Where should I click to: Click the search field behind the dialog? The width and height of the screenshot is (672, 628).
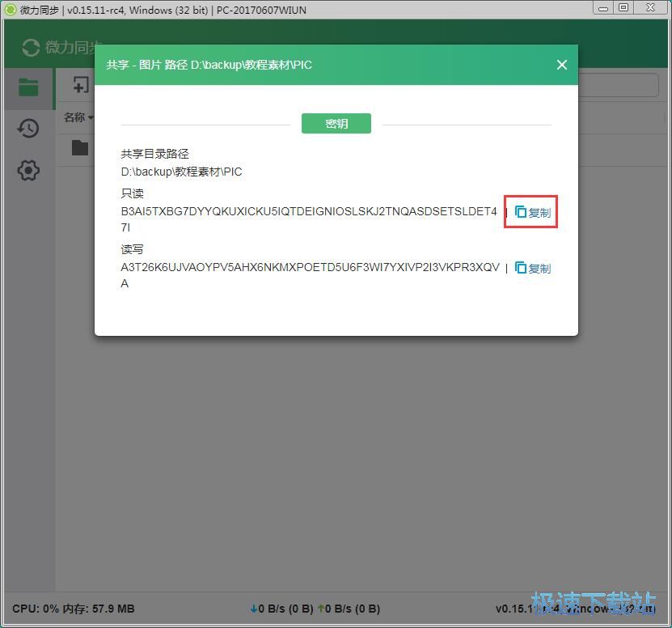click(x=618, y=84)
